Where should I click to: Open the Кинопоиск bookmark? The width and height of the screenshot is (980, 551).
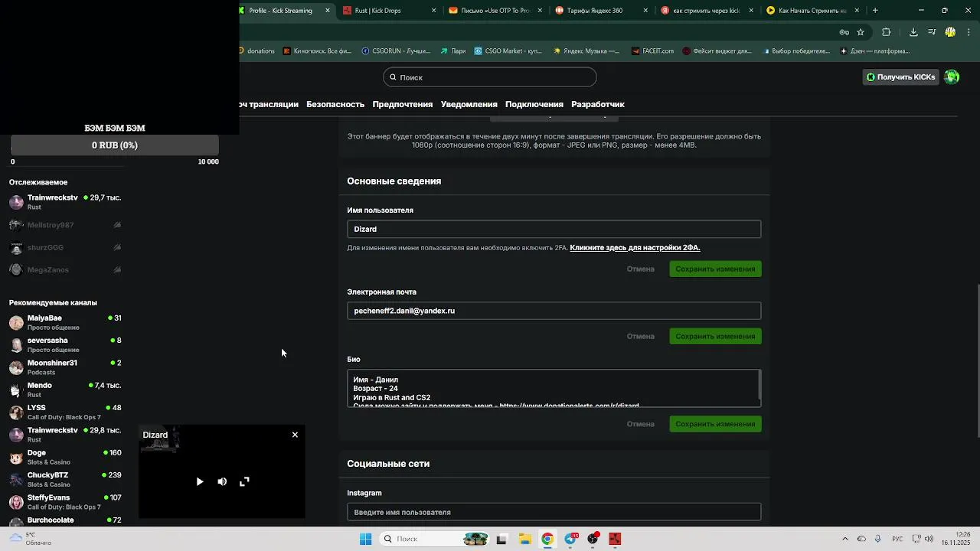tap(317, 51)
